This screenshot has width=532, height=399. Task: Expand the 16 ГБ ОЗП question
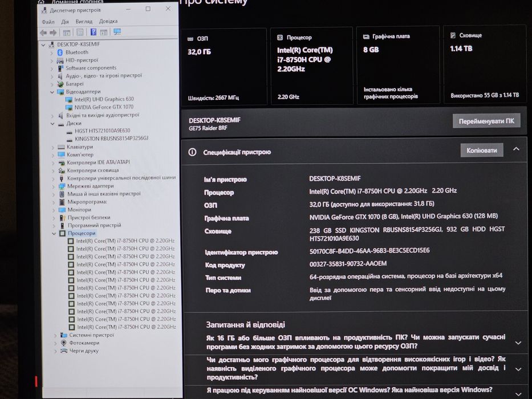(x=518, y=343)
